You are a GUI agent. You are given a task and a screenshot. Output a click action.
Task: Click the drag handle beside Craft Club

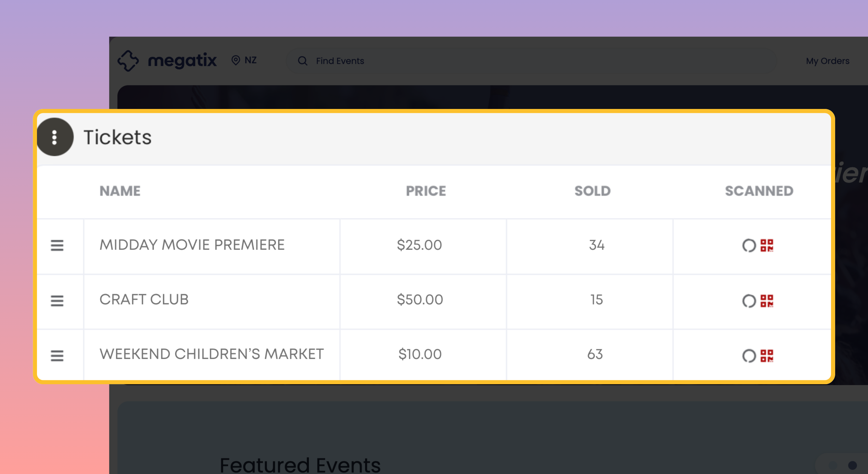(57, 301)
